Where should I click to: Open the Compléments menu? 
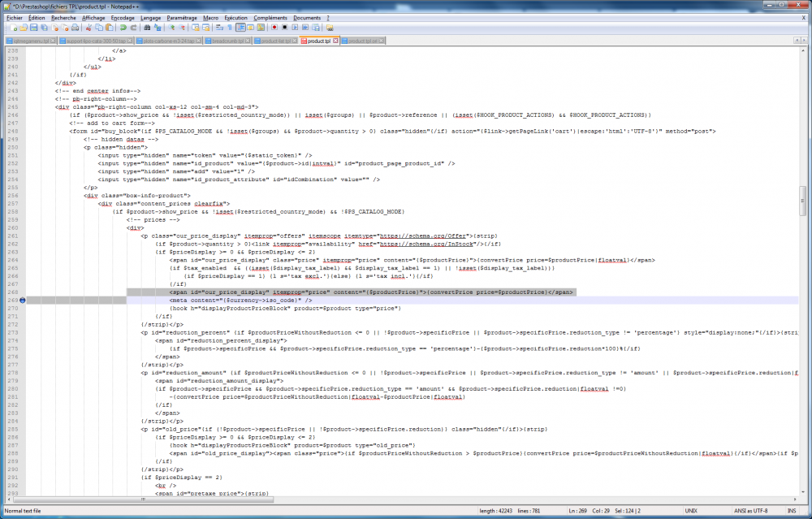tap(270, 17)
